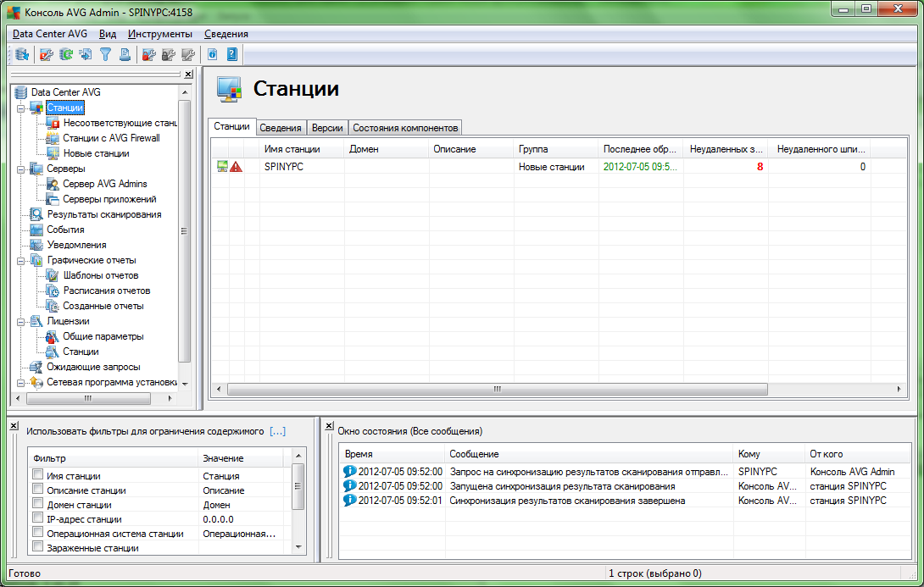This screenshot has width=924, height=587.
Task: Close the Окно состояния panel
Action: (x=330, y=425)
